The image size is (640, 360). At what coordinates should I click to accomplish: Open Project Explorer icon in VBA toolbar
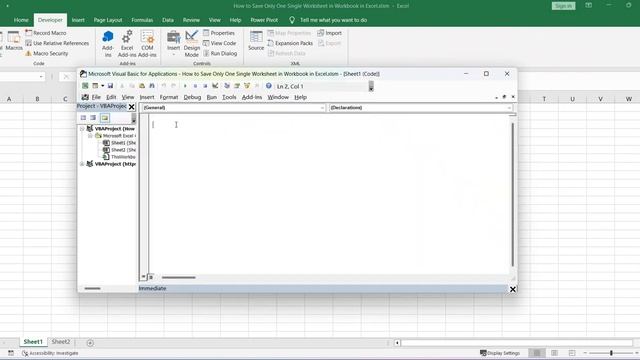pyautogui.click(x=227, y=86)
